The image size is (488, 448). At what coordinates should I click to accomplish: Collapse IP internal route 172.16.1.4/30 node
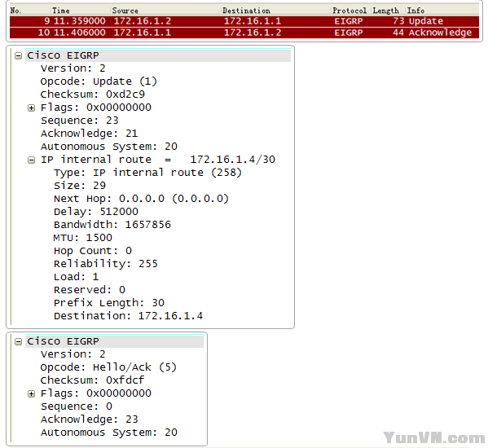[x=31, y=160]
